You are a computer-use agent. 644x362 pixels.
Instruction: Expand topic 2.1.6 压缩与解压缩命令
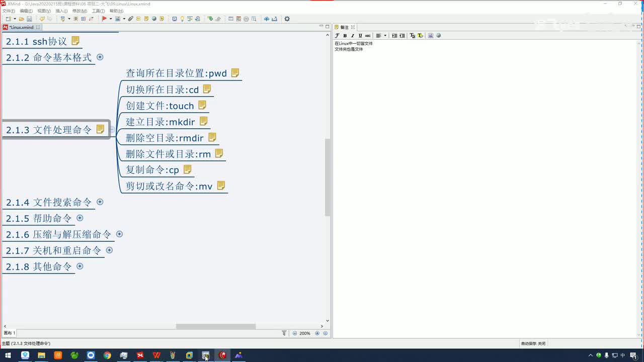119,234
